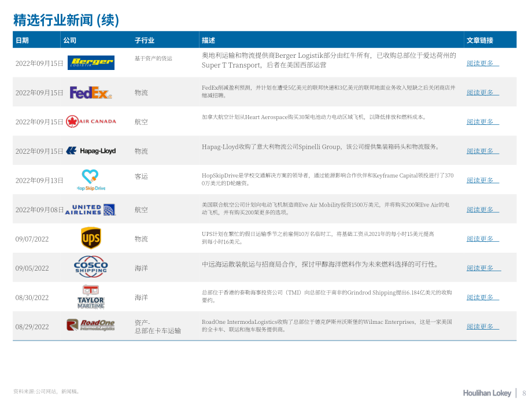Screen dimensions: 532x399
Task: Click 海洋 in the Taylor Maritime row
Action: 141,298
